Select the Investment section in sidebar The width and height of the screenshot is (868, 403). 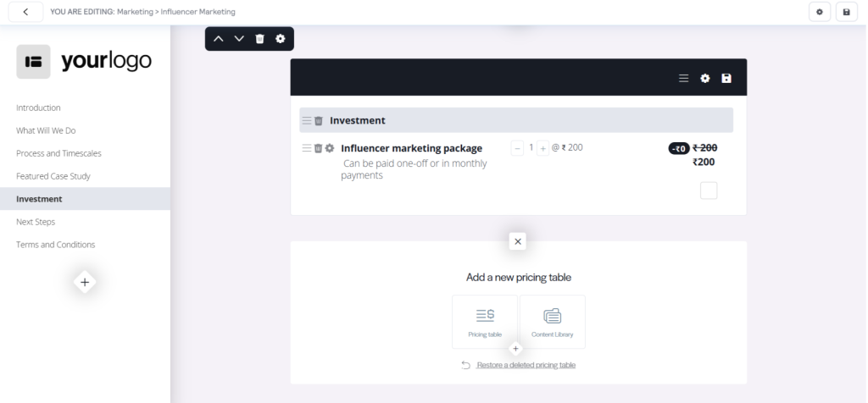pyautogui.click(x=86, y=199)
